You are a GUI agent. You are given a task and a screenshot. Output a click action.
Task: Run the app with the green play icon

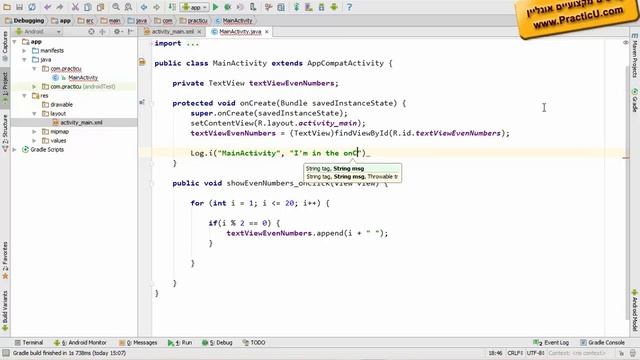click(216, 7)
